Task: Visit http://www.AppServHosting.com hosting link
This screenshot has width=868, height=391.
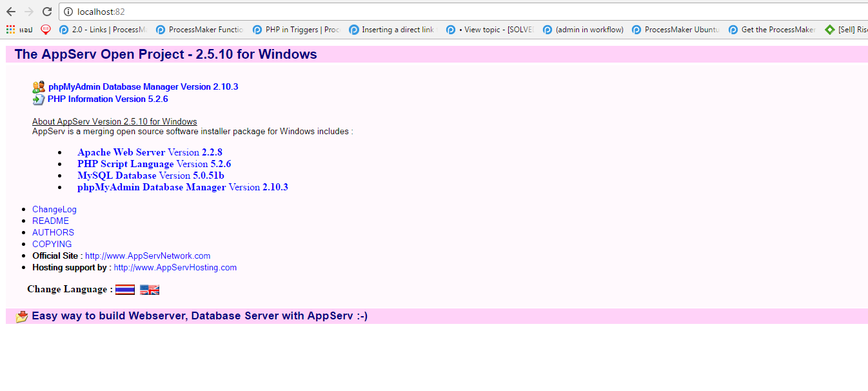Action: (175, 267)
